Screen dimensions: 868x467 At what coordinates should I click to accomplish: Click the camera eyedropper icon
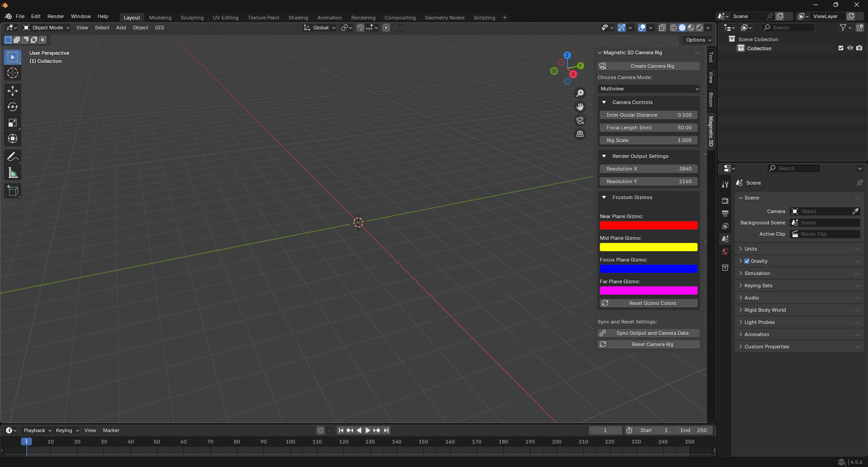pyautogui.click(x=855, y=211)
